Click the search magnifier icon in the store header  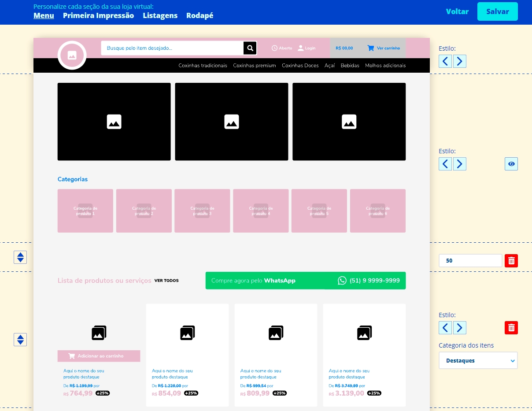coord(250,48)
